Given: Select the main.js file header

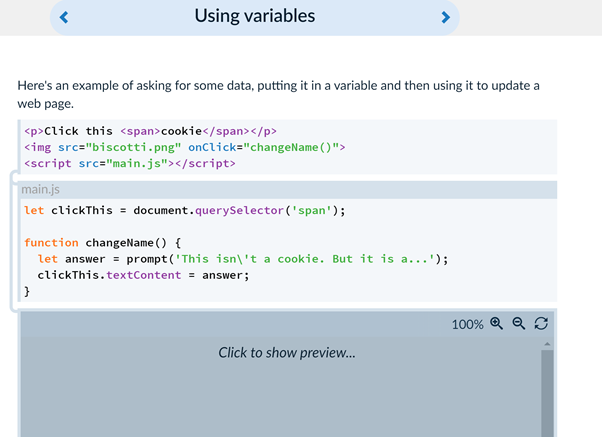Looking at the screenshot, I should pyautogui.click(x=288, y=189).
